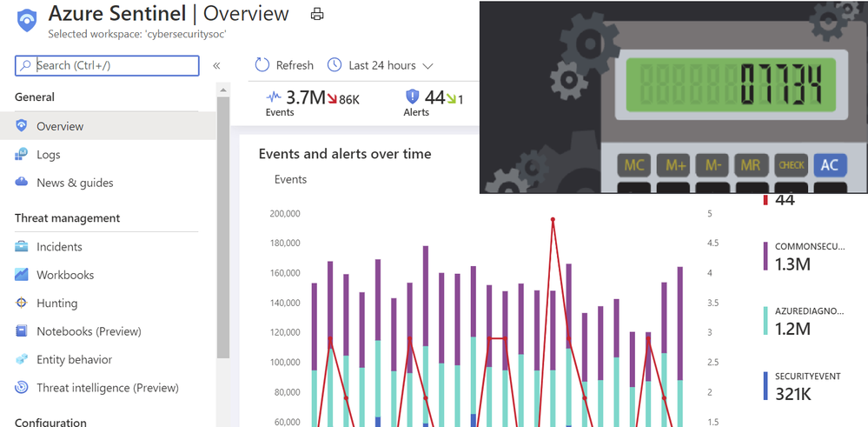Click the Notebooks book icon
This screenshot has height=427, width=868.
[22, 331]
